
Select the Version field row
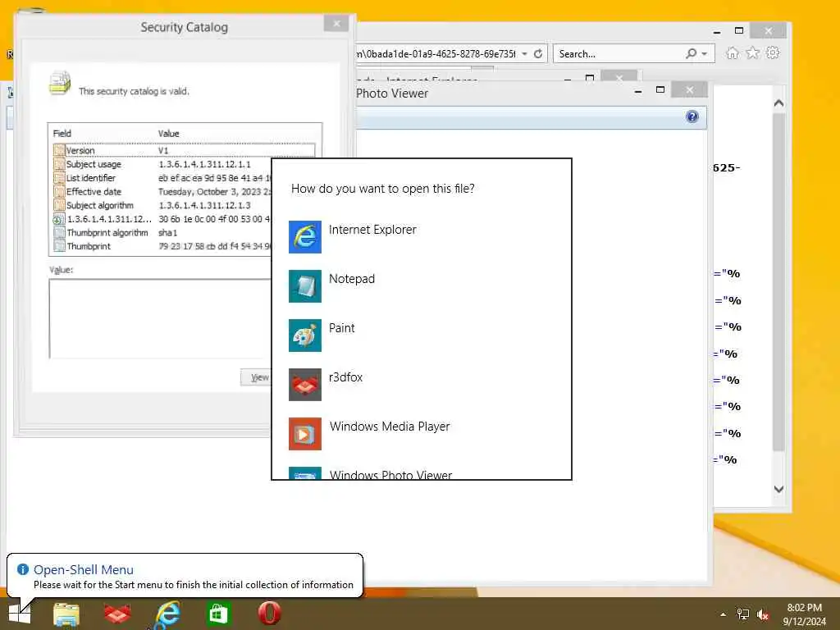pos(184,151)
